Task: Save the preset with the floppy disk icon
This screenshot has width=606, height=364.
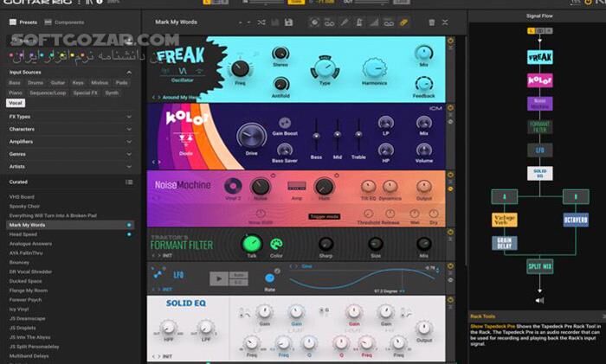Action: (288, 22)
